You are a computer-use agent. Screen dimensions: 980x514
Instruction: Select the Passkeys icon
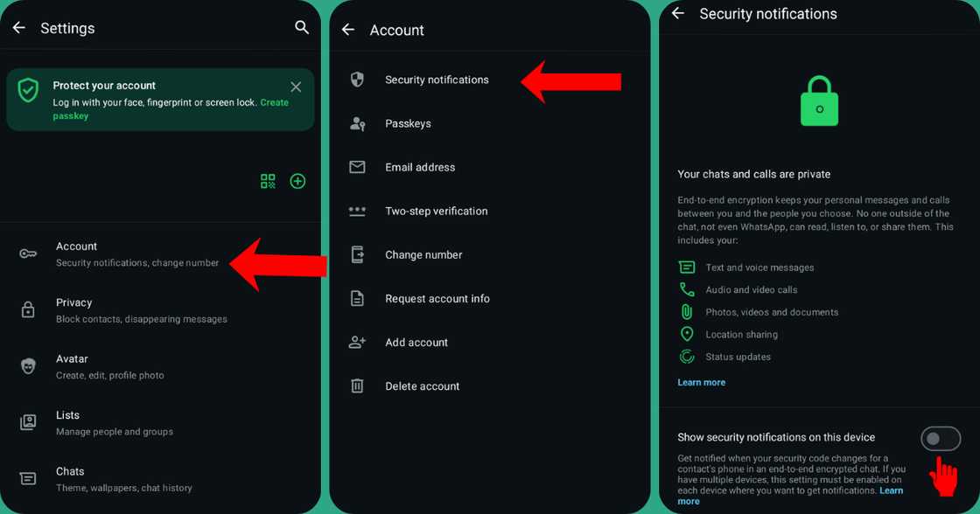click(357, 123)
